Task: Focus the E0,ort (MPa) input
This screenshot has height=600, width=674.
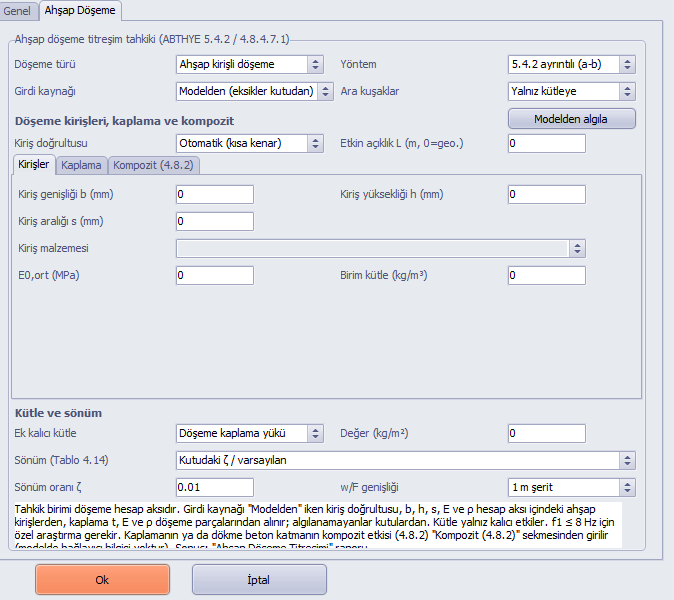Action: click(x=214, y=276)
